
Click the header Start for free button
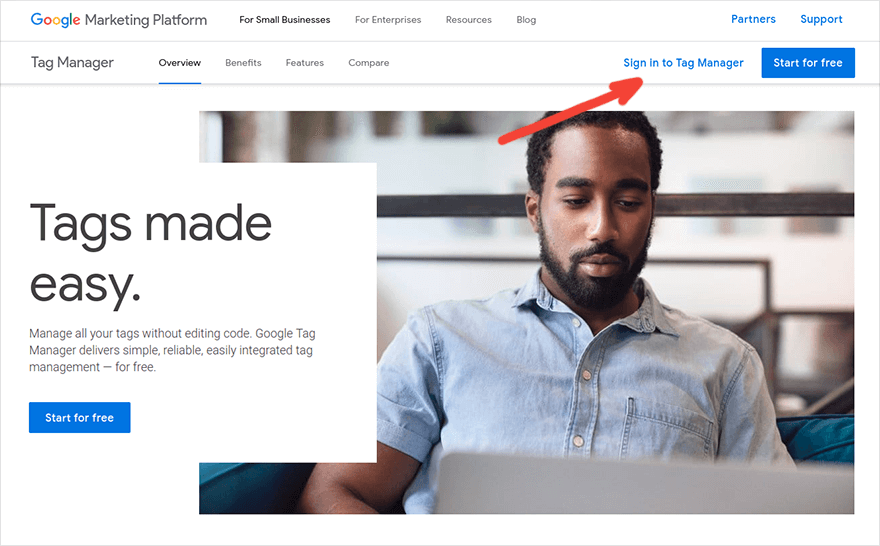click(x=808, y=63)
